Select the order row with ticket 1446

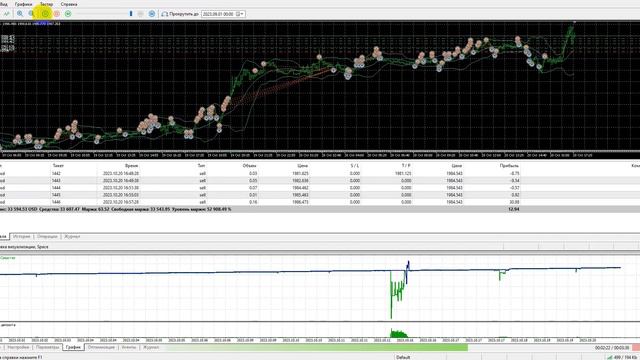(x=320, y=202)
